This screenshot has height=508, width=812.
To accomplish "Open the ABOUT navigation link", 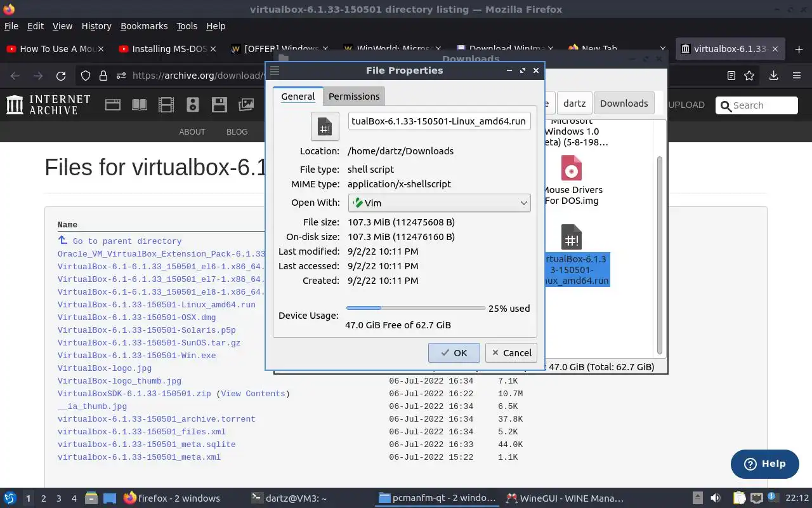I will coord(192,132).
